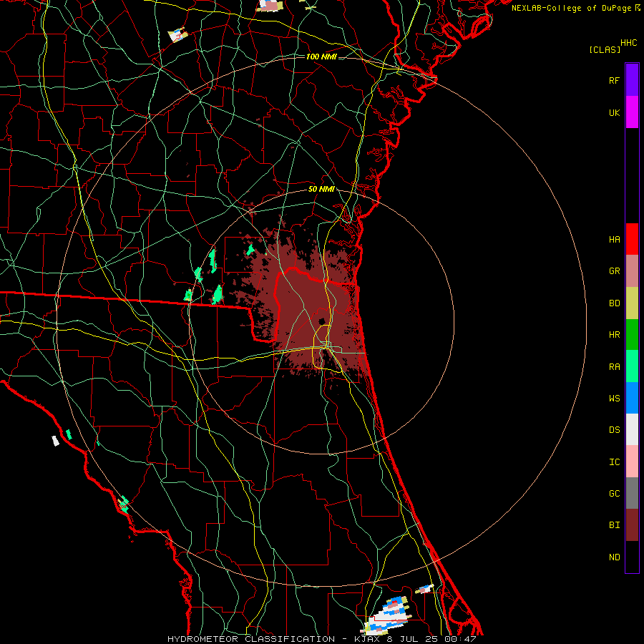
Task: Click the IC light pink legend swatch
Action: point(632,462)
